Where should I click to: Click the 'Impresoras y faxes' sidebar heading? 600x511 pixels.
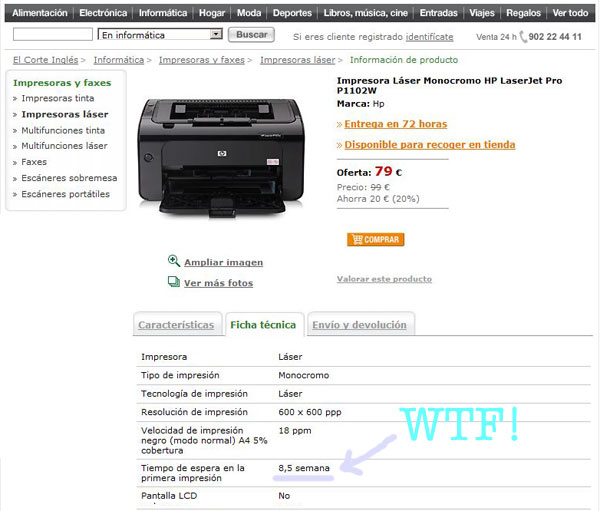coord(62,83)
